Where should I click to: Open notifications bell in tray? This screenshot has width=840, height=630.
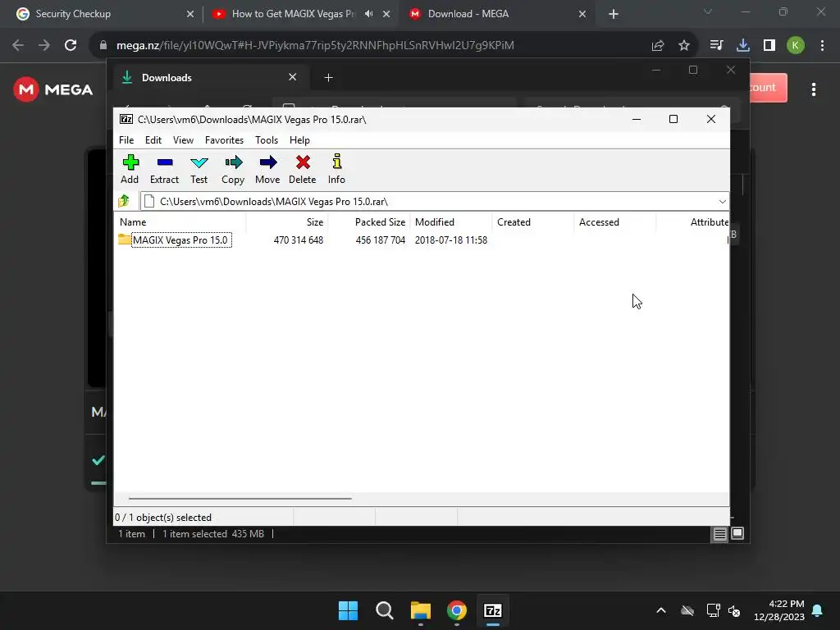click(818, 610)
